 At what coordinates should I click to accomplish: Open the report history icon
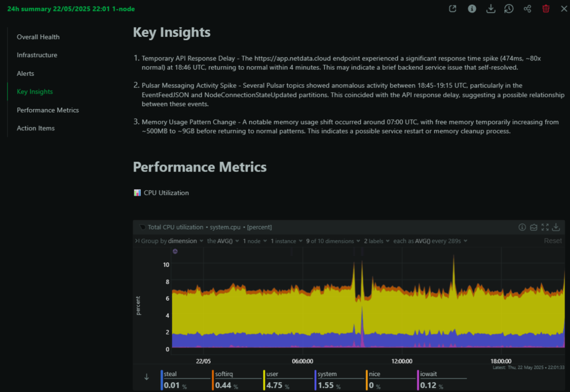(509, 9)
